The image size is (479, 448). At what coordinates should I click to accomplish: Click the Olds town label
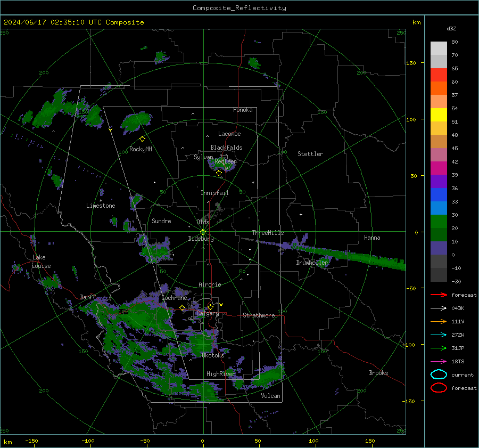pyautogui.click(x=203, y=222)
